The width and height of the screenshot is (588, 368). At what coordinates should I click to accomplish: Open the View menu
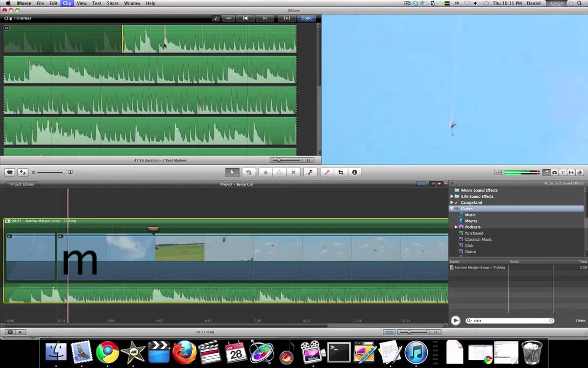pyautogui.click(x=81, y=3)
